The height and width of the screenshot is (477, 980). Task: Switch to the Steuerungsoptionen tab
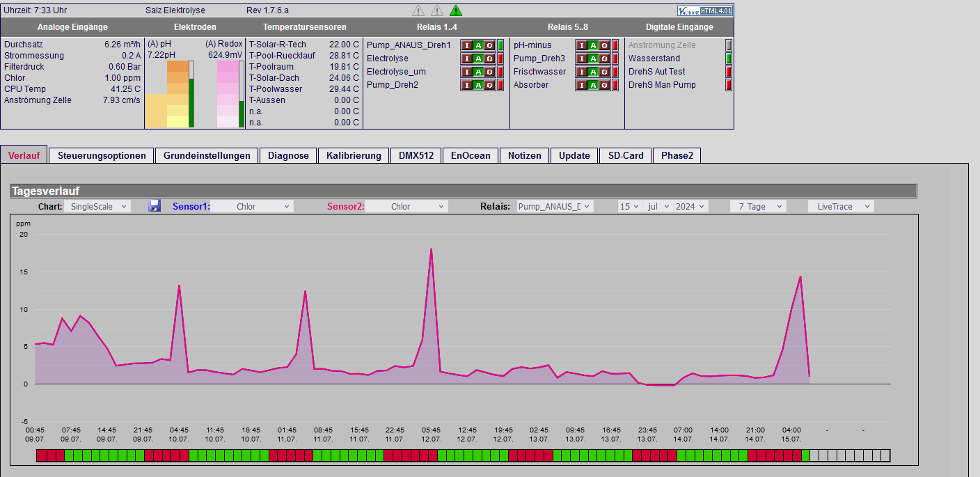pos(102,155)
